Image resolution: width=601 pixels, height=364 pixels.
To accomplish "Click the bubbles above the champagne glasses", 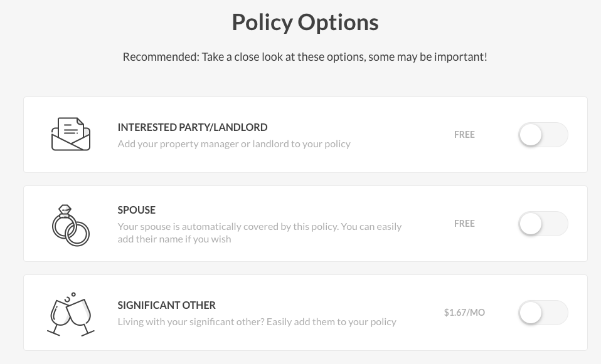I will click(x=70, y=297).
